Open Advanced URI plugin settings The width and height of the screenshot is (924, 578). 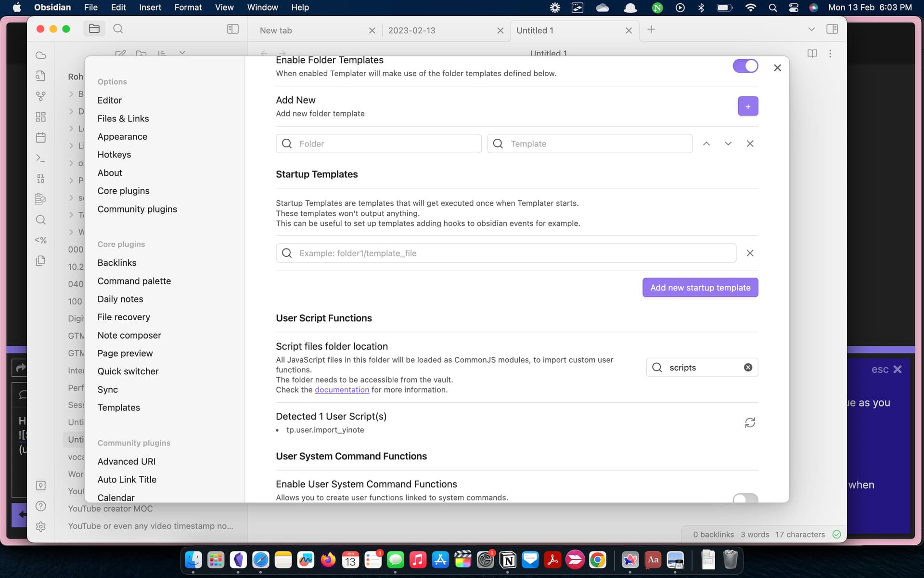point(127,461)
